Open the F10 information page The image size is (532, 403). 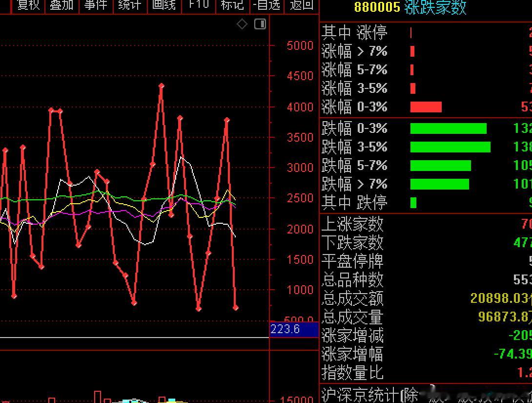point(199,5)
